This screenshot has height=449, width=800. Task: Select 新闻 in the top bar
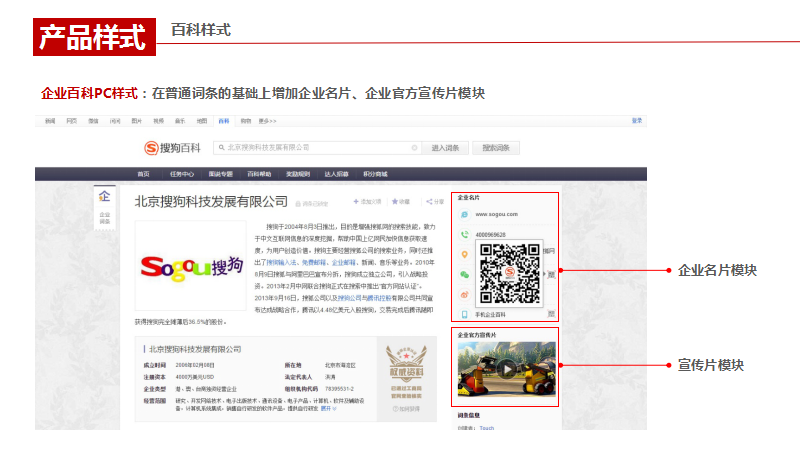[50, 121]
